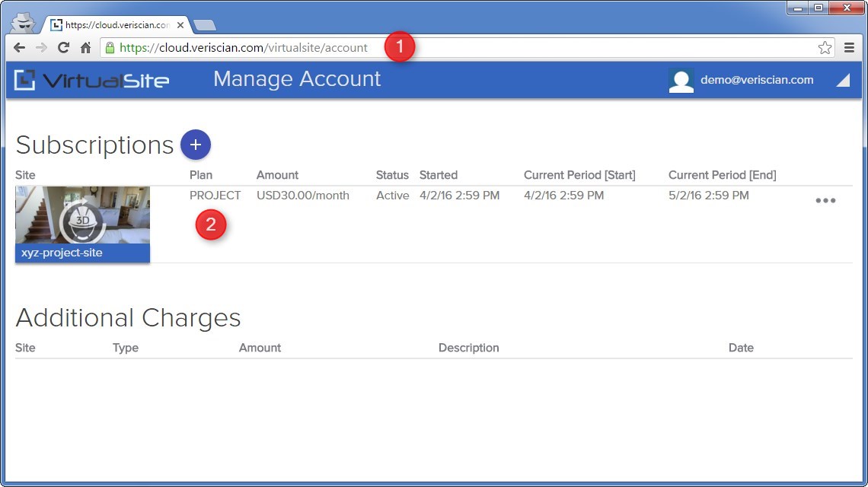
Task: Expand the account menu triangle
Action: click(x=843, y=81)
